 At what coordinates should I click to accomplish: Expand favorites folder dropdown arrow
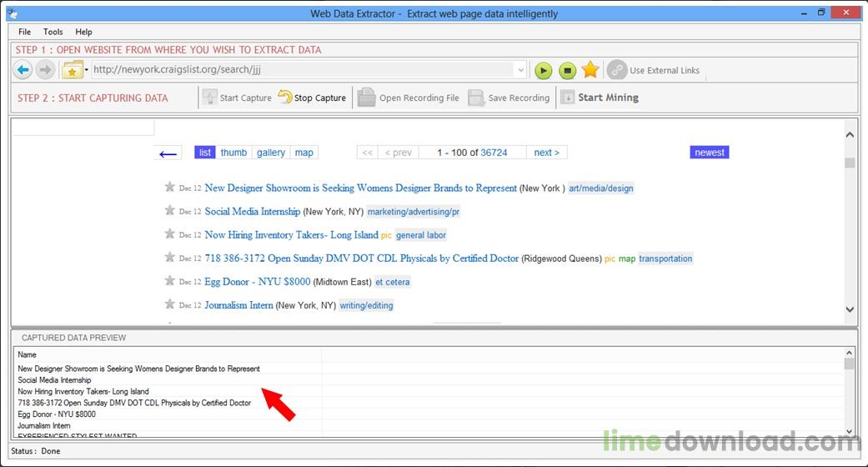[87, 70]
